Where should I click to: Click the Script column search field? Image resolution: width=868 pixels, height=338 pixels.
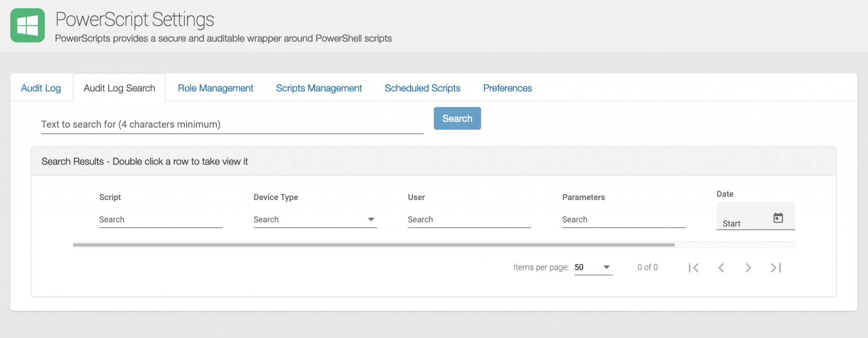click(x=161, y=219)
